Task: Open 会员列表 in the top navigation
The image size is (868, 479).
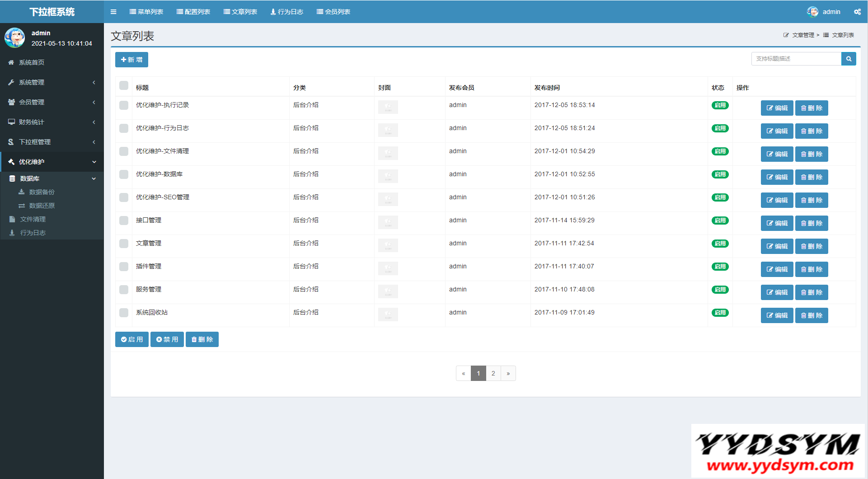Action: point(333,12)
